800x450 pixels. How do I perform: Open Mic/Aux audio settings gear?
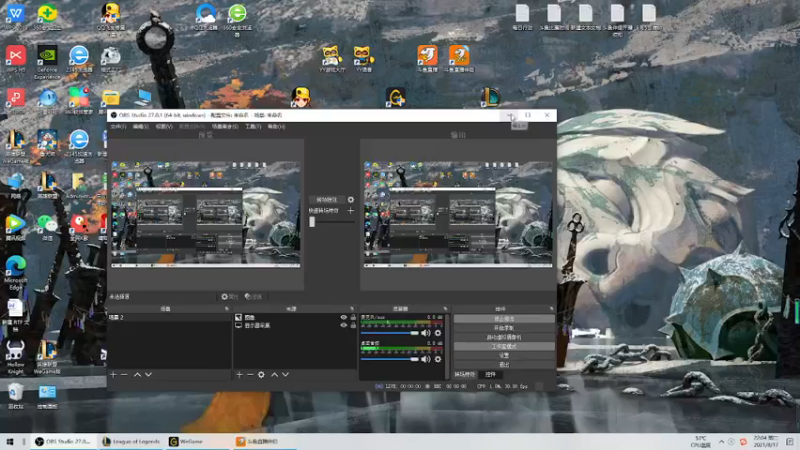(438, 333)
